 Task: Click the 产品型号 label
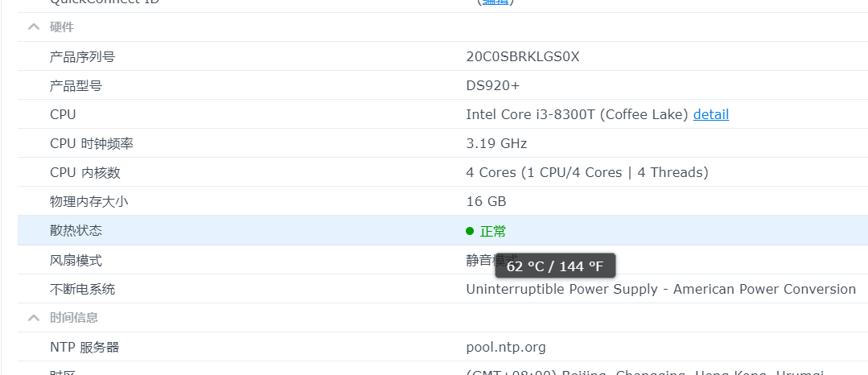pyautogui.click(x=76, y=86)
